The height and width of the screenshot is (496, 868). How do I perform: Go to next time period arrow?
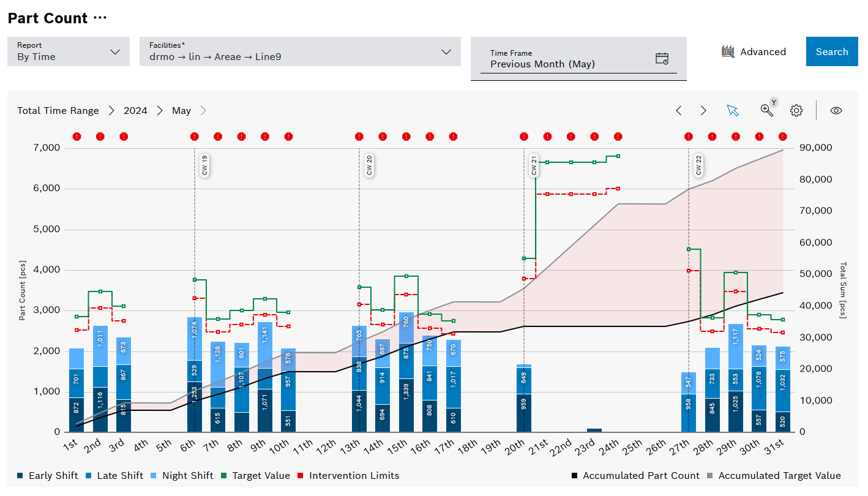point(703,111)
